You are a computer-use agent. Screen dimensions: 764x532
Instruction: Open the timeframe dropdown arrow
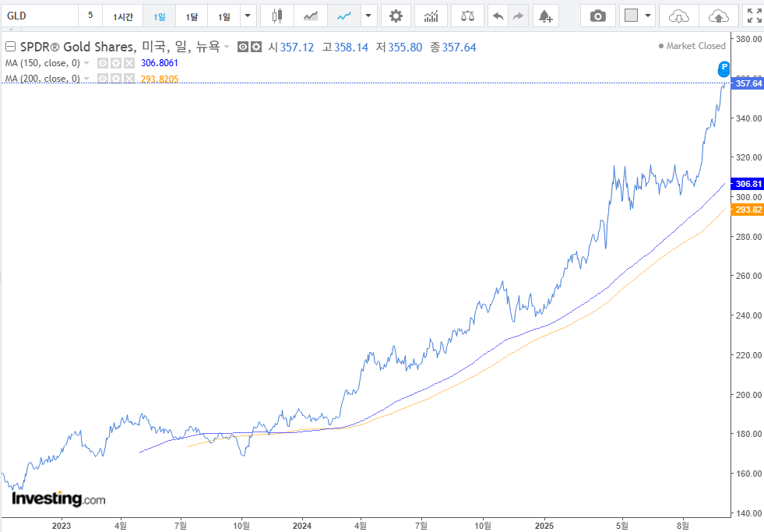248,16
